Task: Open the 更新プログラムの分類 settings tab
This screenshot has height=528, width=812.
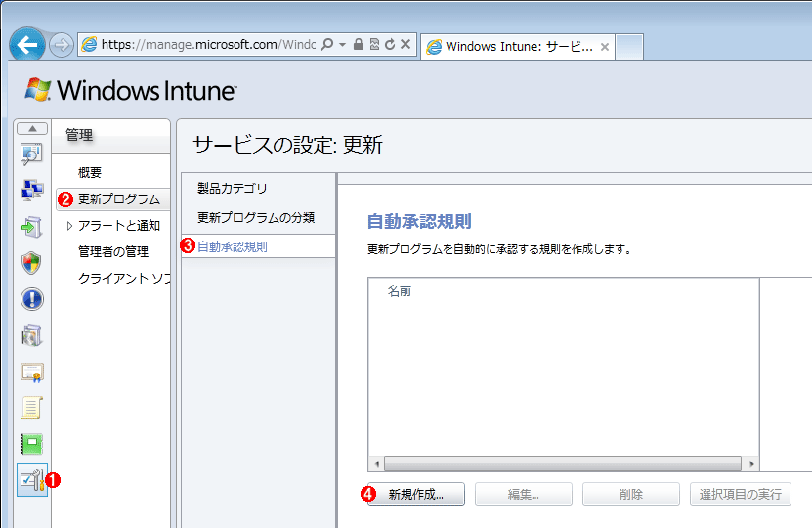Action: click(x=256, y=218)
